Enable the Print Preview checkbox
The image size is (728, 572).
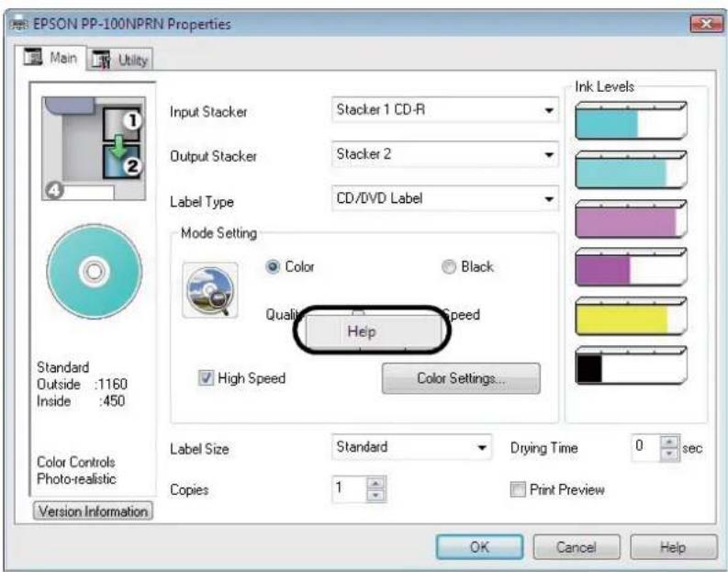pos(518,489)
